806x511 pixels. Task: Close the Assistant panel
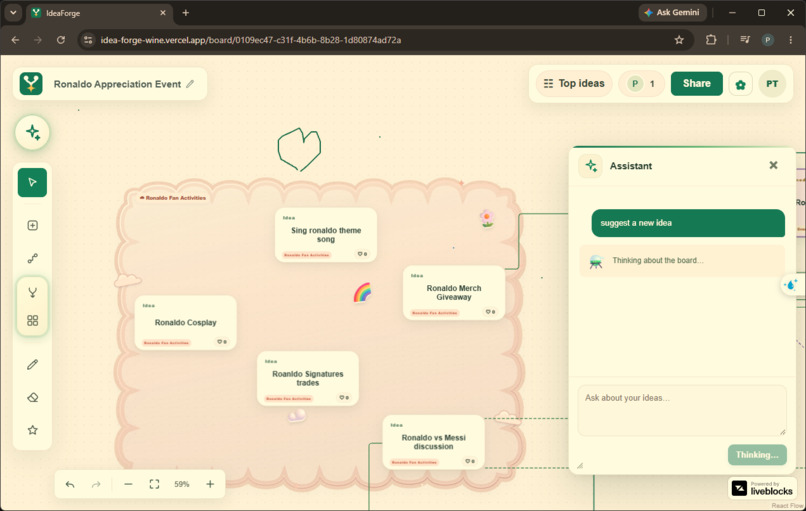click(773, 165)
